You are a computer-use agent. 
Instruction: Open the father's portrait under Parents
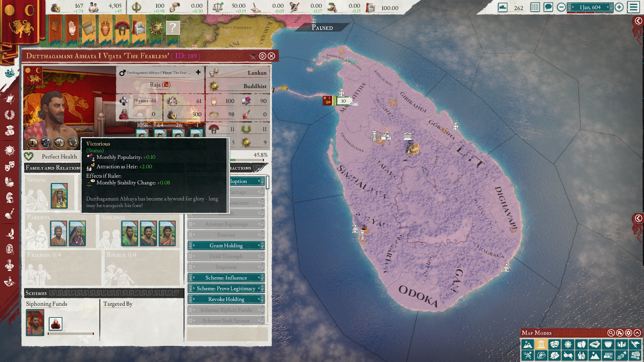click(x=58, y=233)
